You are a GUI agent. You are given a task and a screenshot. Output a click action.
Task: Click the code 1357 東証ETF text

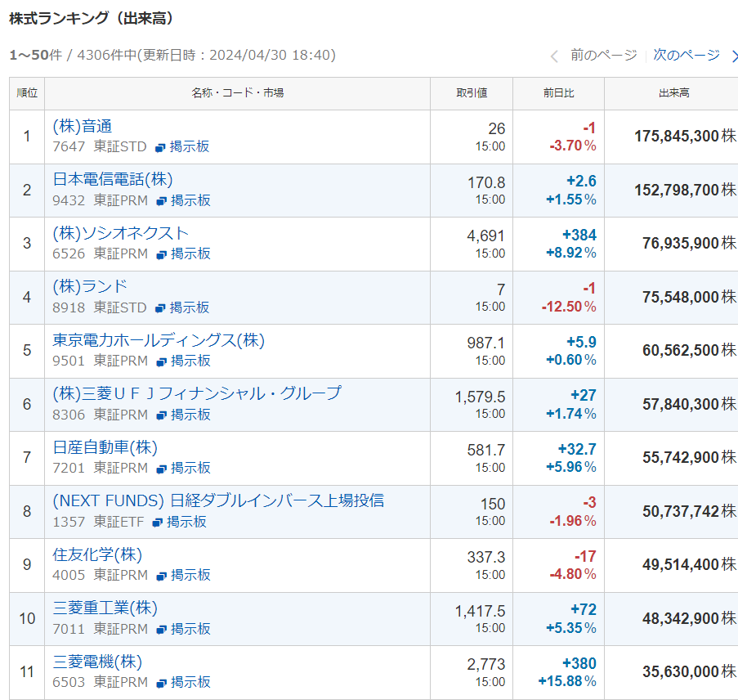pos(98,522)
